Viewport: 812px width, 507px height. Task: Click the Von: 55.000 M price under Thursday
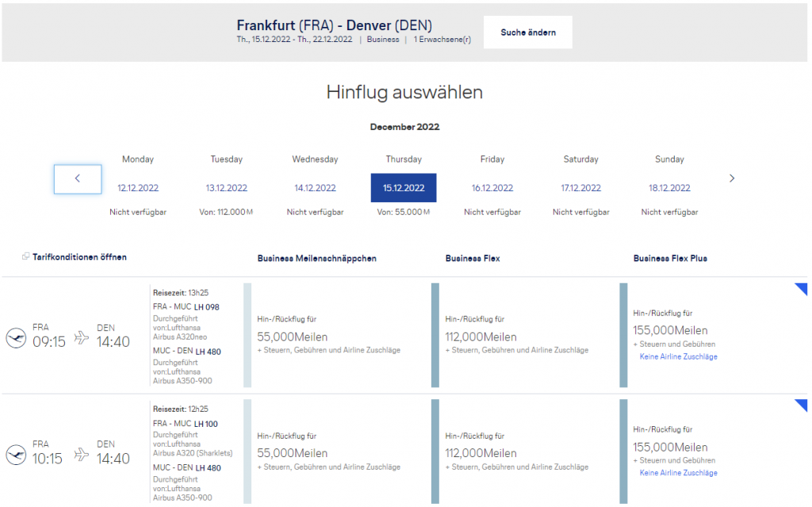(x=404, y=212)
